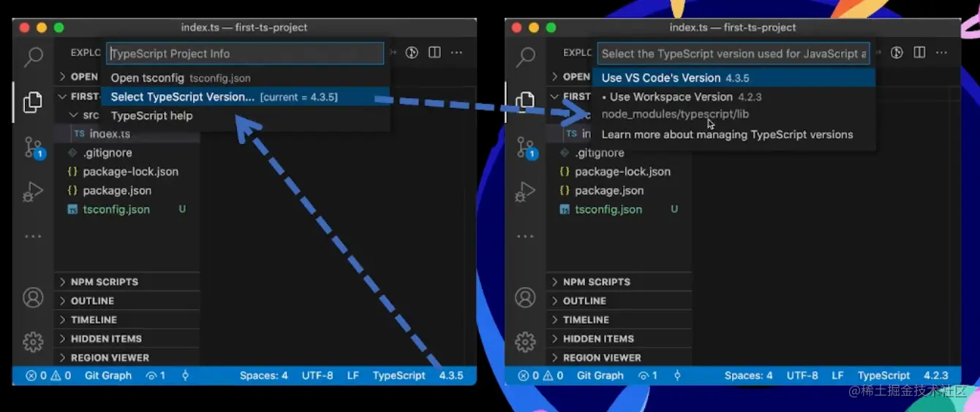Open editor More Actions menu in right window
Viewport: 980px width, 412px height.
942,53
